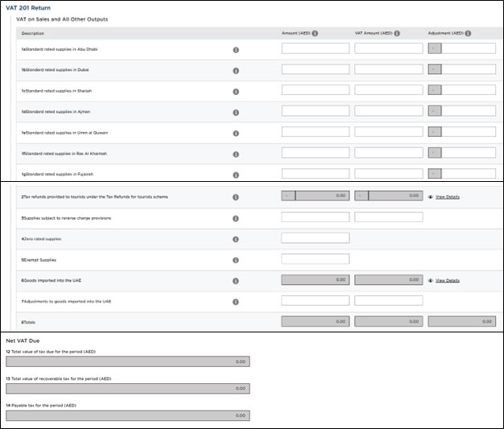Open View Details link for tourist refunds
504x429 pixels.
448,197
